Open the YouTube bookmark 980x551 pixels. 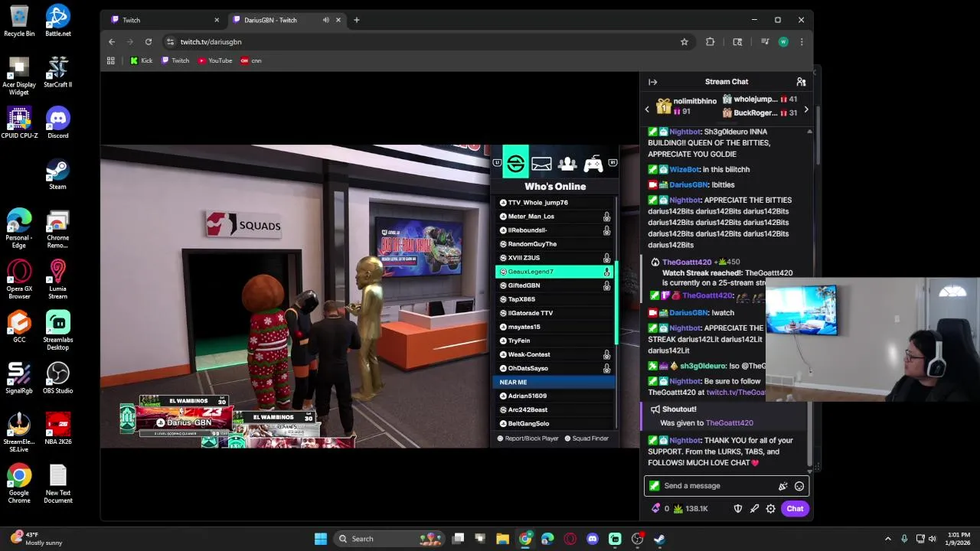[x=215, y=60]
